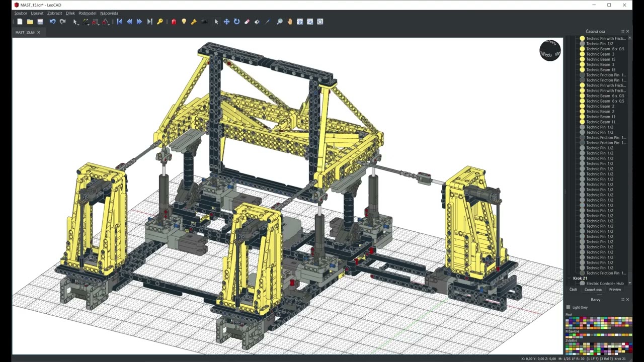644x362 pixels.
Task: Maximize the LeoCAD window
Action: 609,5
